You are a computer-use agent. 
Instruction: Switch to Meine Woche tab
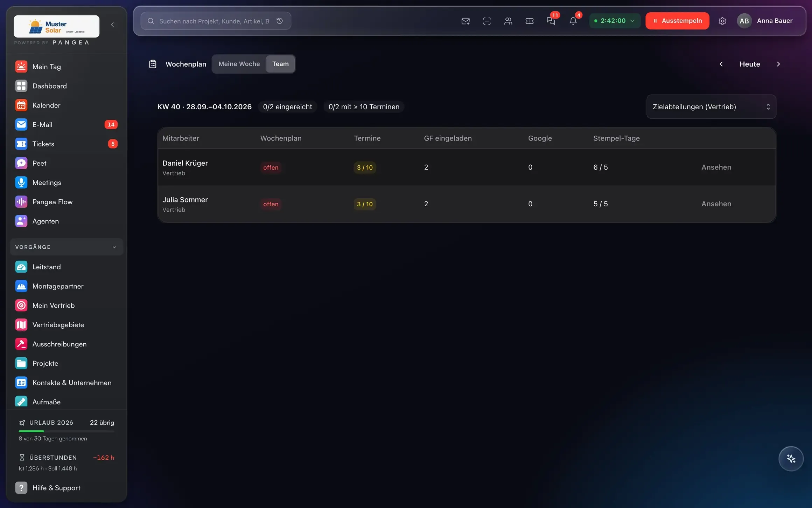click(x=239, y=64)
